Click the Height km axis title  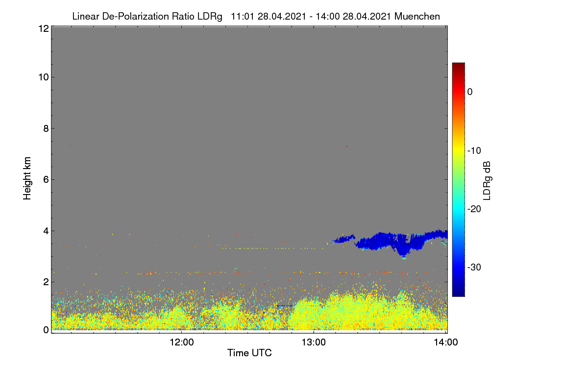[27, 178]
